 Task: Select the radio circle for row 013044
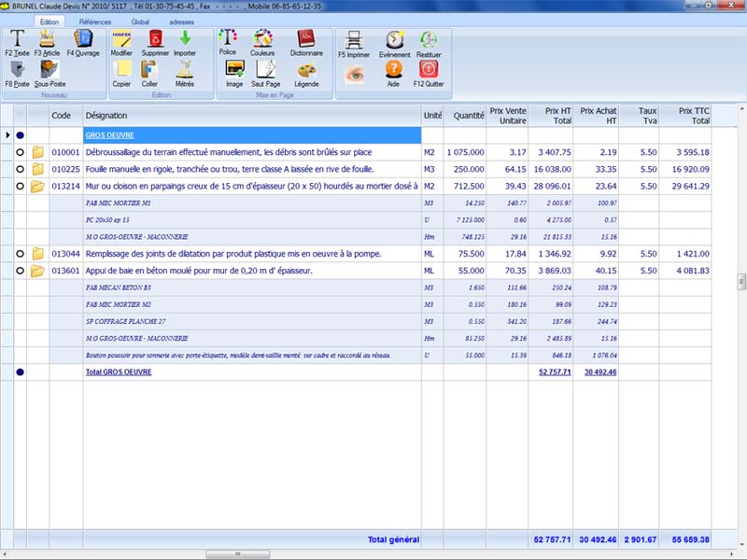point(20,254)
